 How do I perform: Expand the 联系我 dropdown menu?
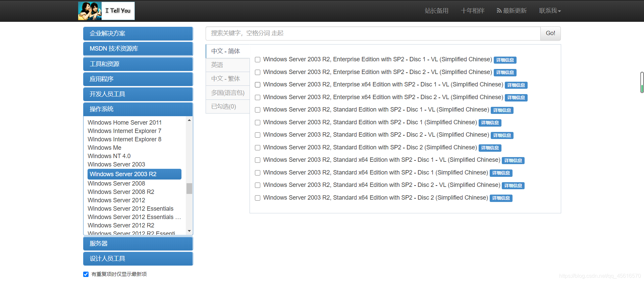(x=550, y=11)
